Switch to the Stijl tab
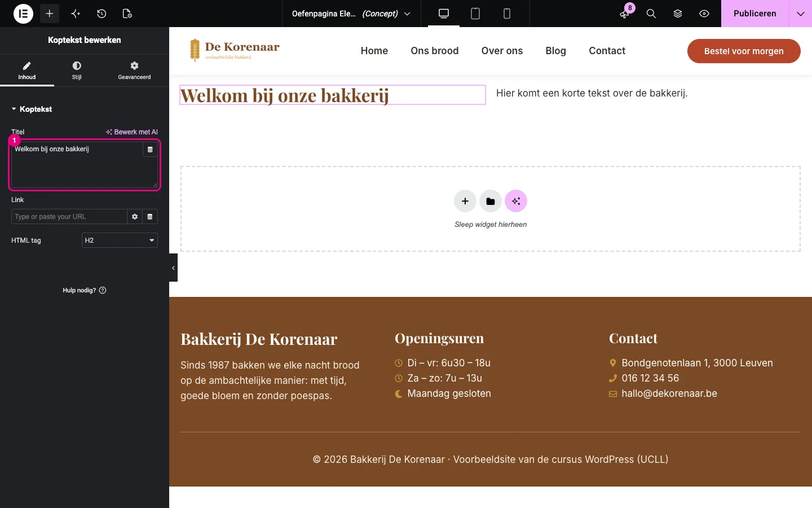The height and width of the screenshot is (508, 812). coord(77,71)
